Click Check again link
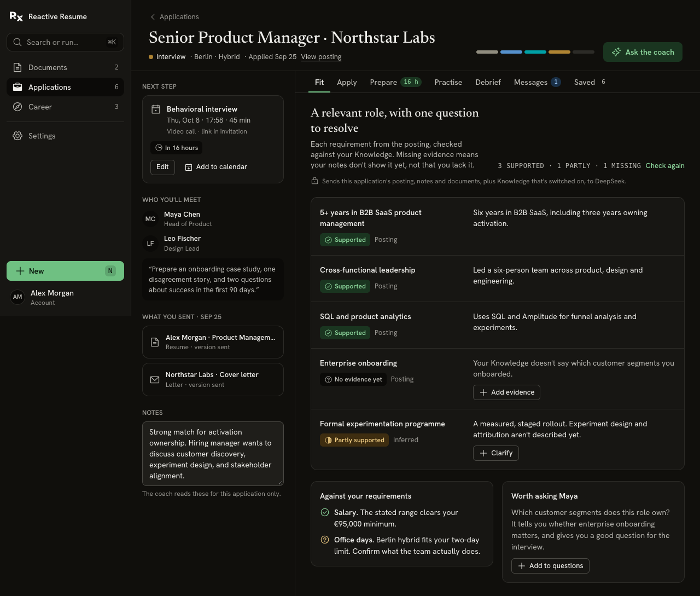The image size is (700, 596). 665,166
